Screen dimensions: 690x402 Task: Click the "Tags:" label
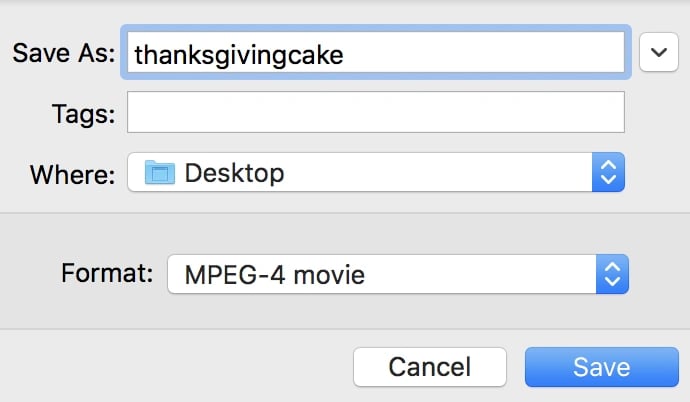(83, 114)
